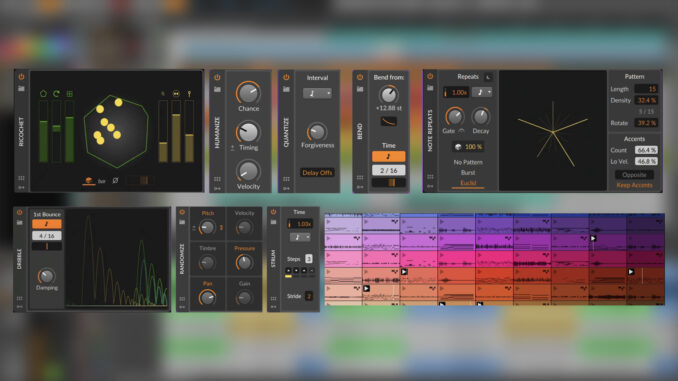The image size is (678, 381).
Task: Open the Note Repeats note value dropdown
Action: pos(482,92)
